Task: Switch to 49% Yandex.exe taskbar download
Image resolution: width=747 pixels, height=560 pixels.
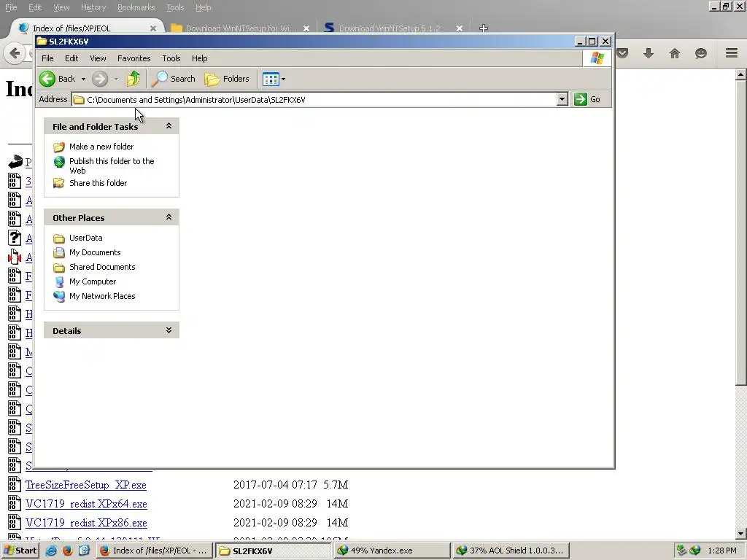Action: [392, 551]
